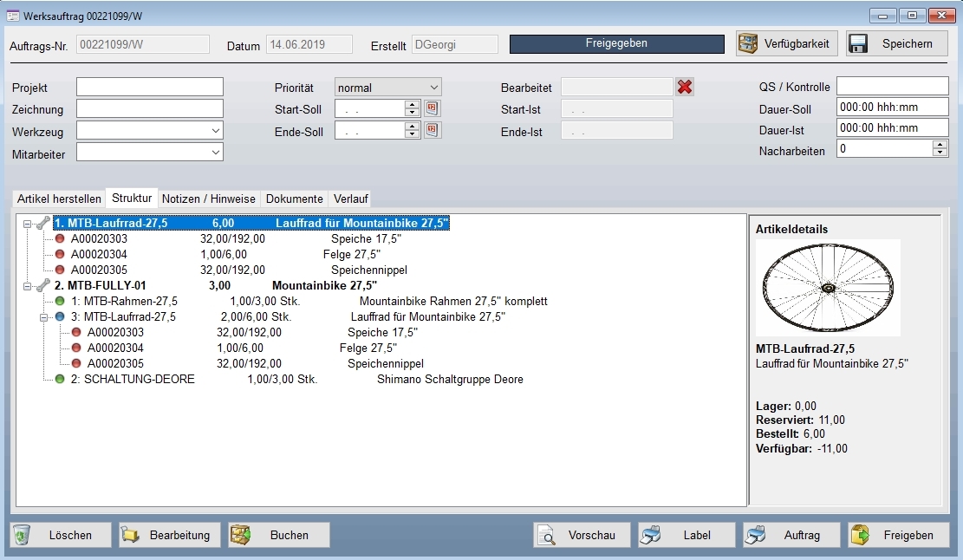This screenshot has width=963, height=560.
Task: Switch to Artikel herstellen tab
Action: point(59,199)
